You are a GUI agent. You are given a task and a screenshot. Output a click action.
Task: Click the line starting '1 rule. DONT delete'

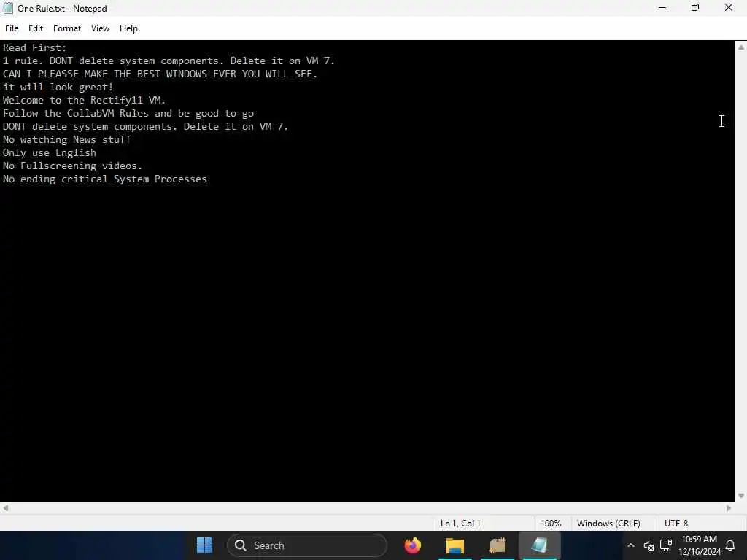pyautogui.click(x=169, y=61)
